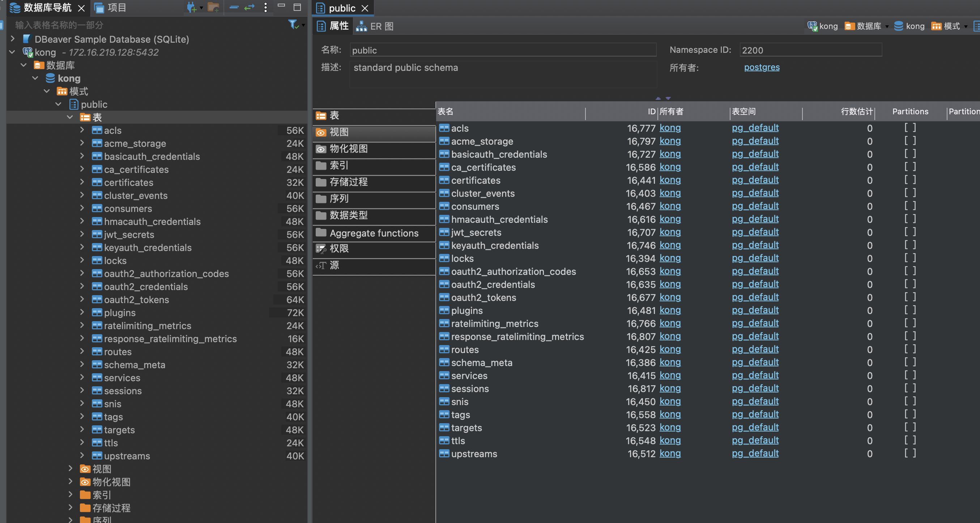Toggle Partitions checkbox for consumers row
980x523 pixels.
(910, 206)
